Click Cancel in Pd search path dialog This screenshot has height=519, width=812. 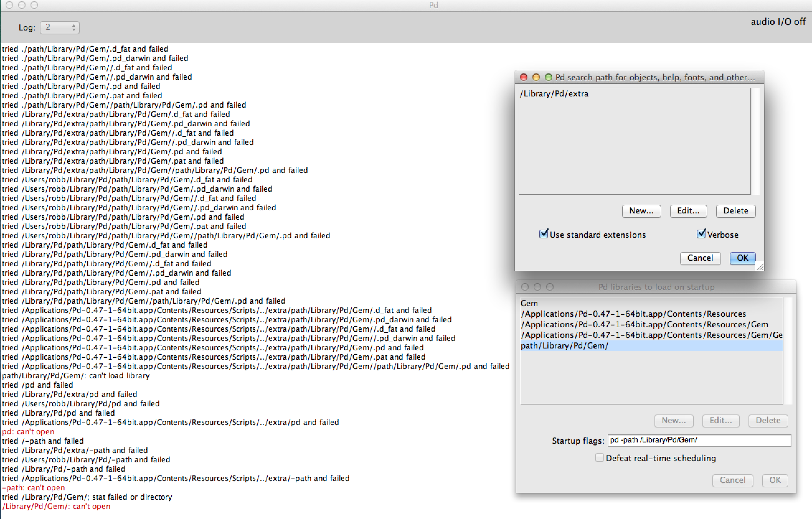coord(701,258)
